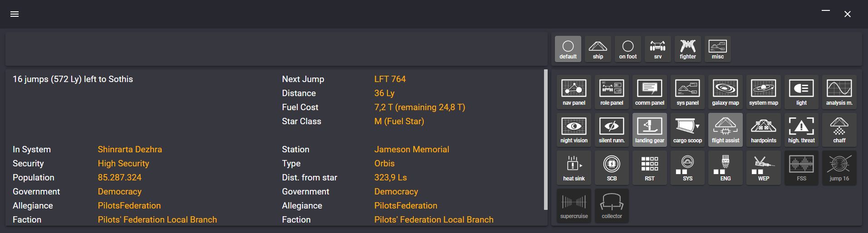Switch to the ship button set
The width and height of the screenshot is (868, 233).
tap(598, 49)
